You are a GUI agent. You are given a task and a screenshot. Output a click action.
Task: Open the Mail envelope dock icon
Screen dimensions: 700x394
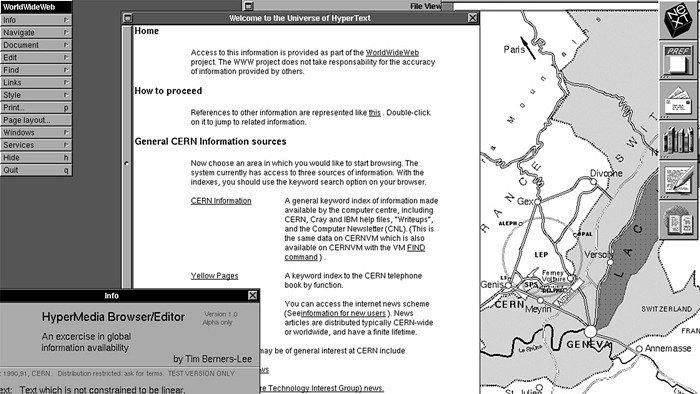pos(679,100)
